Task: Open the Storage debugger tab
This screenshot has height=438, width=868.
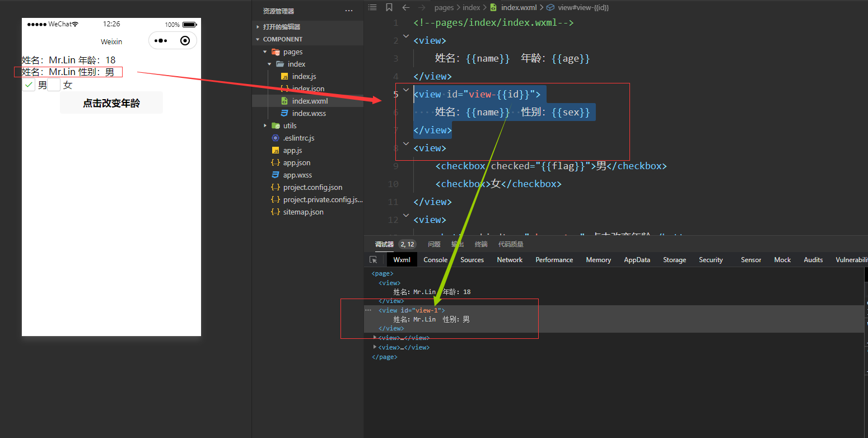Action: 675,260
